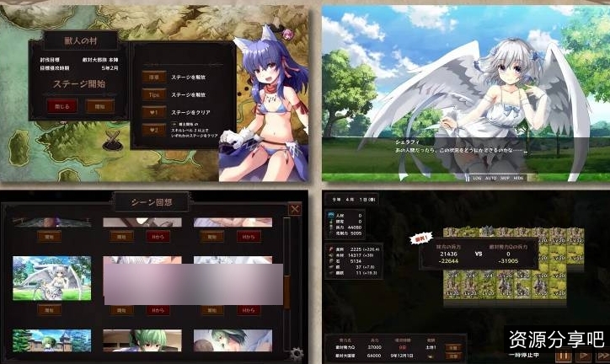Enable AUTO mode in the dialogue bar
610x364 pixels.
tap(490, 178)
